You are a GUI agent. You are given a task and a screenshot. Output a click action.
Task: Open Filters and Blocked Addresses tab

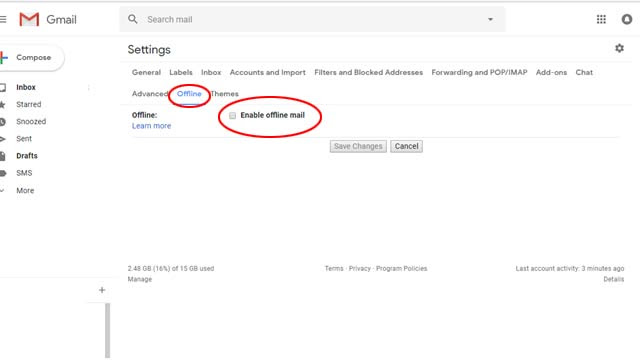[369, 72]
